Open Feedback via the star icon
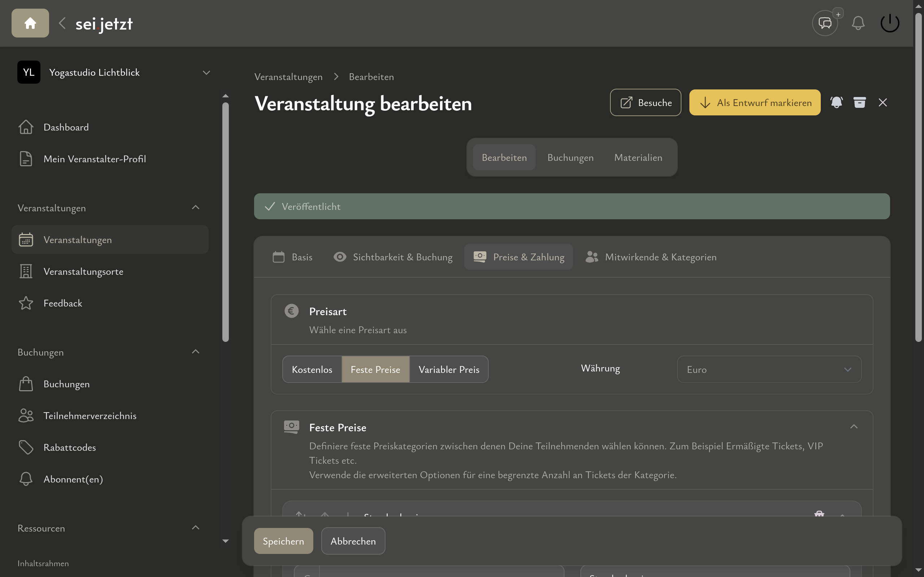Viewport: 924px width, 577px height. click(26, 303)
